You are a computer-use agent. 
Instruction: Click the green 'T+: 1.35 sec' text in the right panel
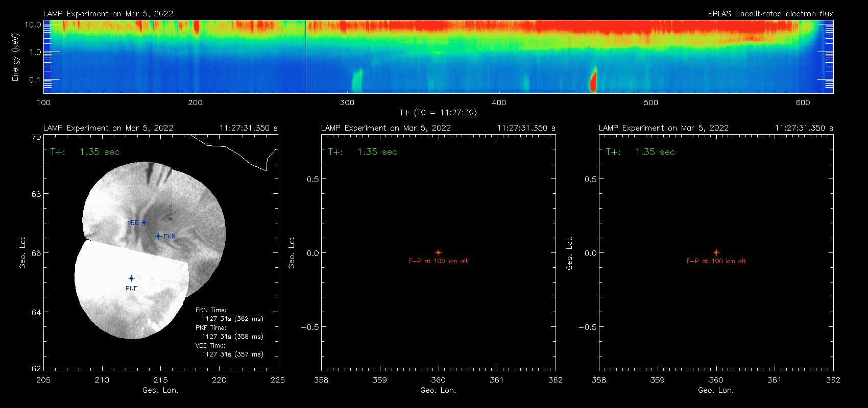coord(640,152)
